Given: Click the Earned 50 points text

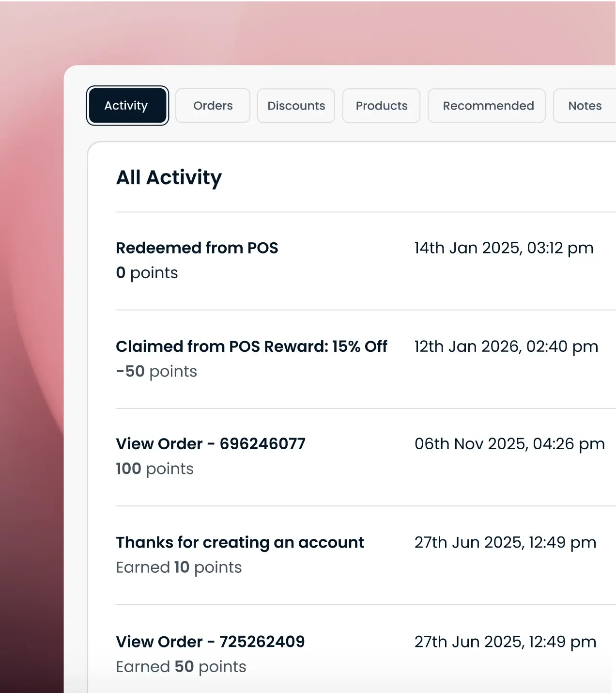Looking at the screenshot, I should pos(181,666).
